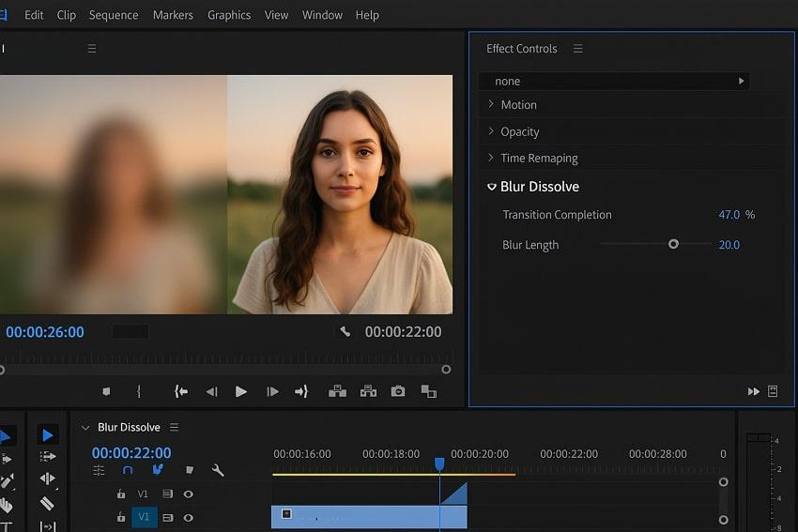Open the Help menu

coord(367,15)
